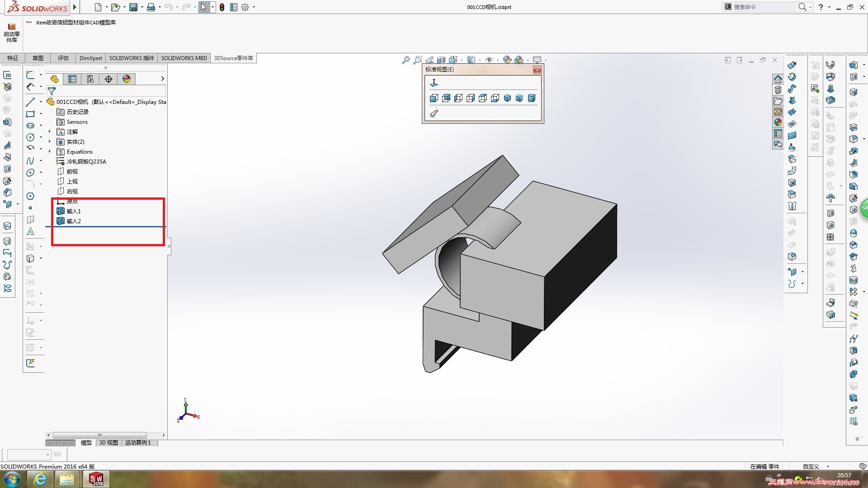
Task: Click the Section View icon
Action: (x=441, y=60)
